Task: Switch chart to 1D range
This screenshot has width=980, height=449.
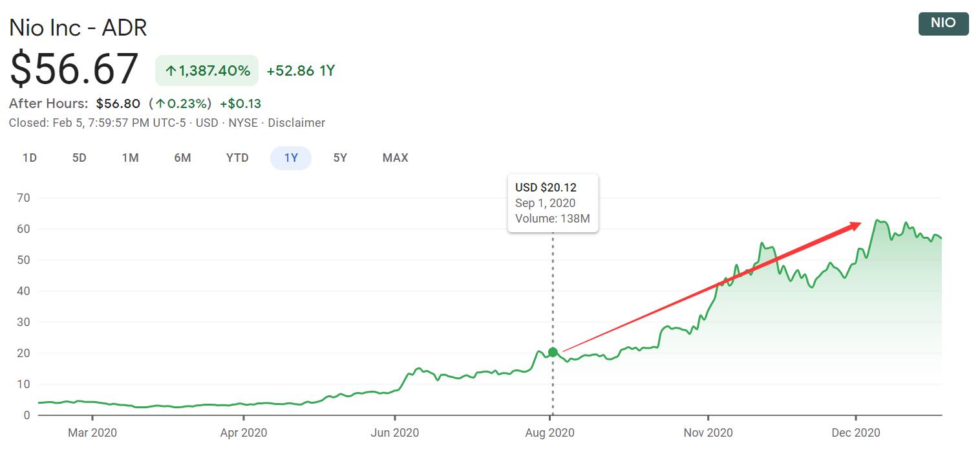Action: (30, 158)
